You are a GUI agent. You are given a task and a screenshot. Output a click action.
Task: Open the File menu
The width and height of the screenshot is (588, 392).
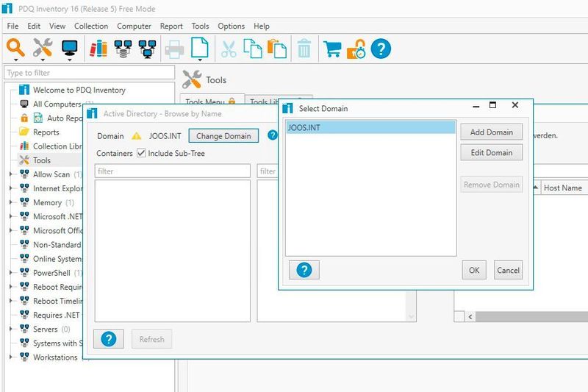tap(12, 26)
